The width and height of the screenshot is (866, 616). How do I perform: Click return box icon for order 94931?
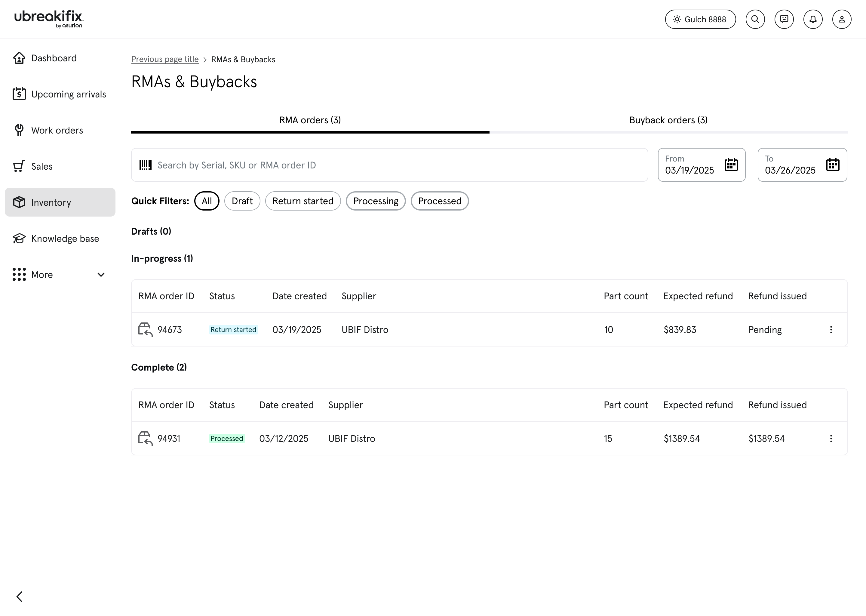[145, 439]
